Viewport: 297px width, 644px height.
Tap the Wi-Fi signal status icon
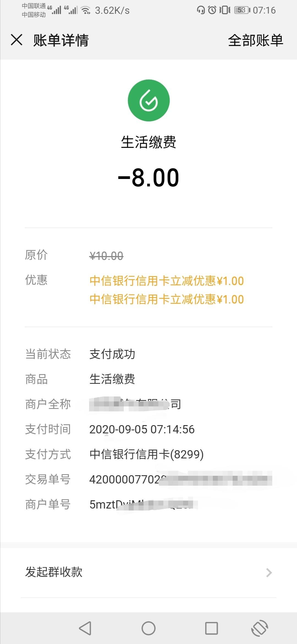[86, 10]
